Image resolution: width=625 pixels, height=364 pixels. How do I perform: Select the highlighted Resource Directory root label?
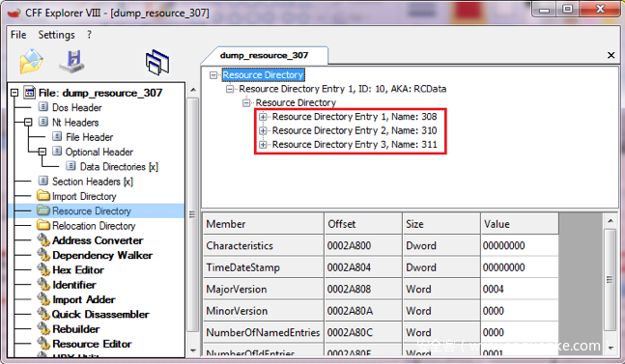tap(263, 75)
